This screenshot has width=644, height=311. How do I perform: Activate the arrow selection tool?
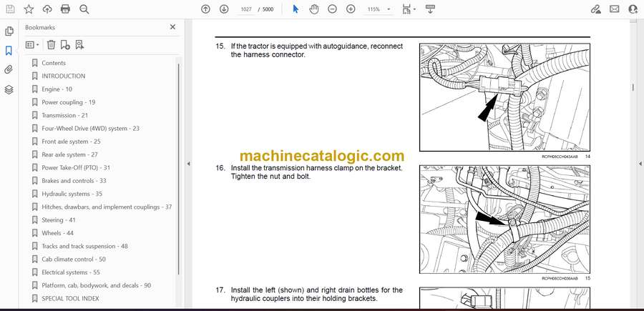click(x=296, y=9)
